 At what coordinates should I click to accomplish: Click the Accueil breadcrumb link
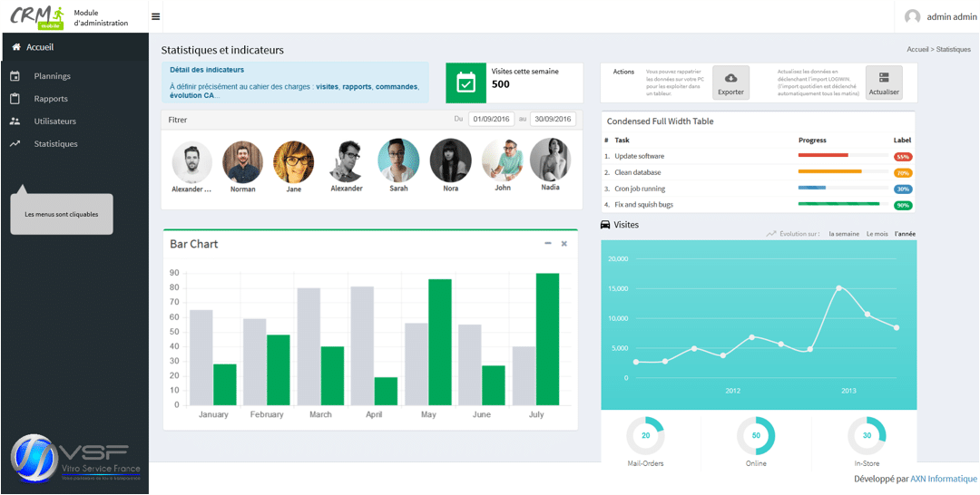pyautogui.click(x=916, y=49)
